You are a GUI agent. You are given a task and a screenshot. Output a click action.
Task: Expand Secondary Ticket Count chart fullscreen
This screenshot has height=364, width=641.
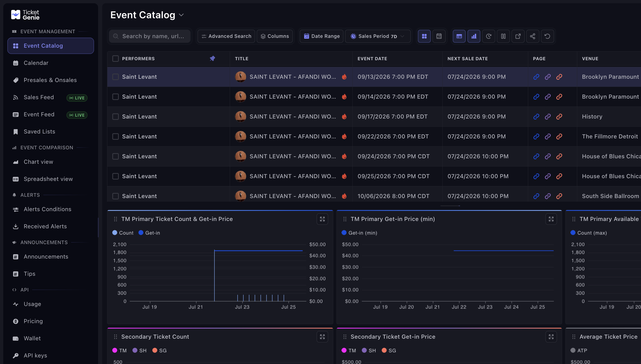[322, 337]
